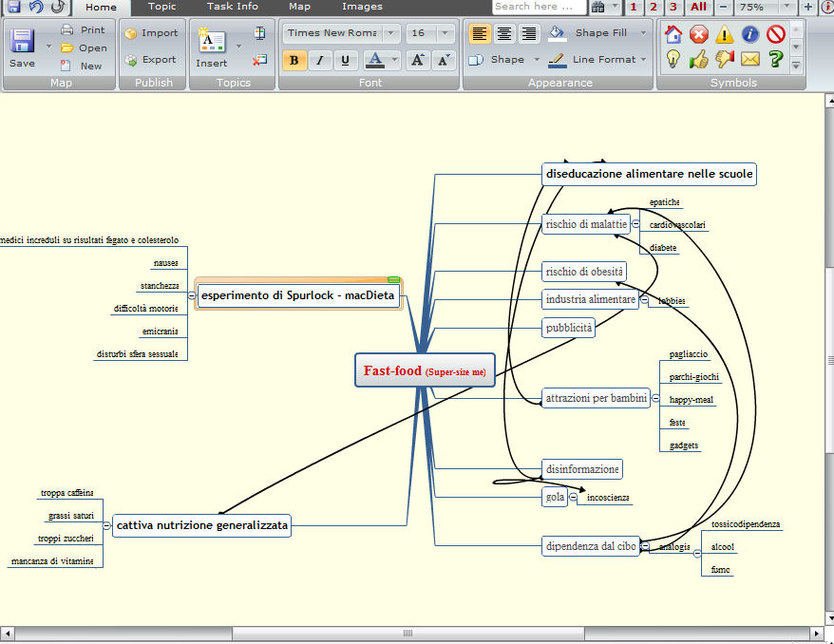Image resolution: width=834 pixels, height=644 pixels.
Task: Open the Line Format dropdown
Action: [644, 60]
